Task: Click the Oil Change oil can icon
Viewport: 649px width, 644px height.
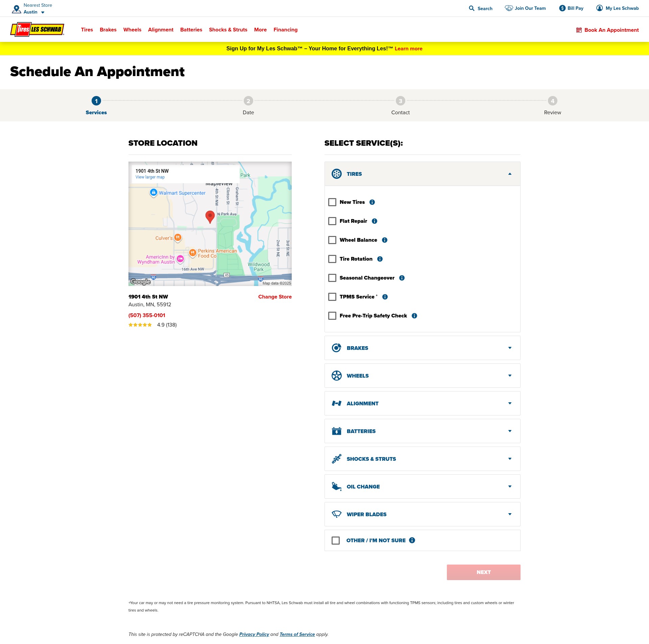Action: tap(337, 486)
